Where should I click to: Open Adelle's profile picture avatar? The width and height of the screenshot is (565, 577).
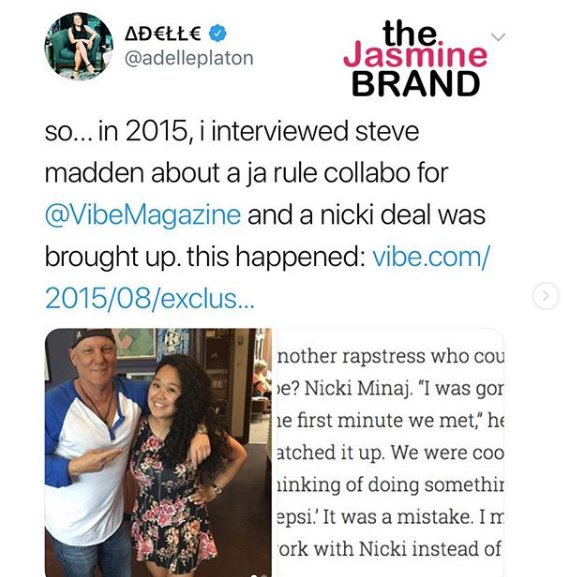point(78,46)
